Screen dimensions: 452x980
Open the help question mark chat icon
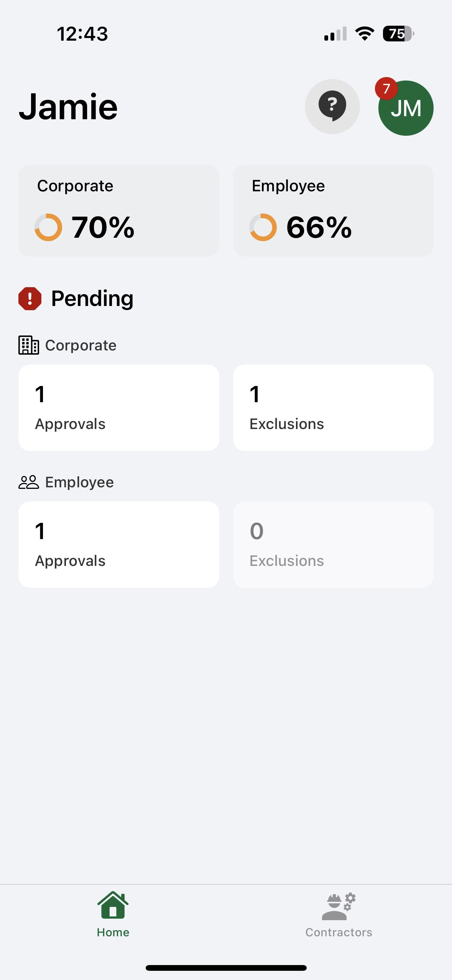pyautogui.click(x=332, y=106)
